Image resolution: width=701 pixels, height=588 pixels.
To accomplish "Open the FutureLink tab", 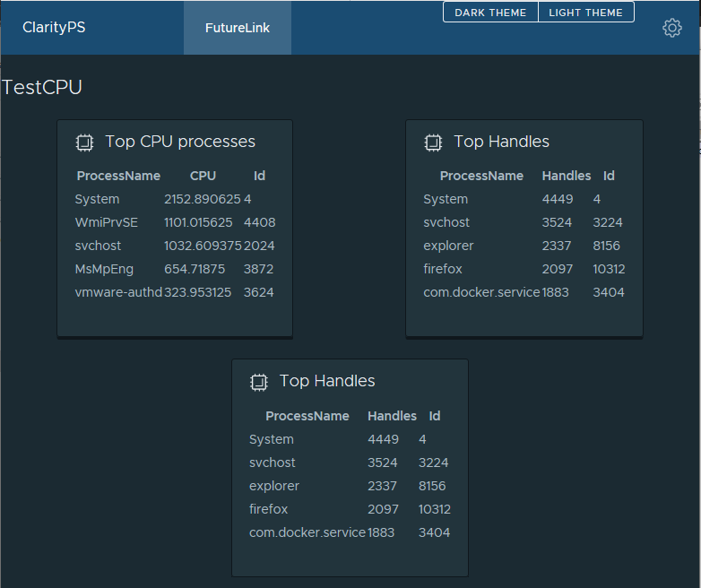I will point(237,28).
